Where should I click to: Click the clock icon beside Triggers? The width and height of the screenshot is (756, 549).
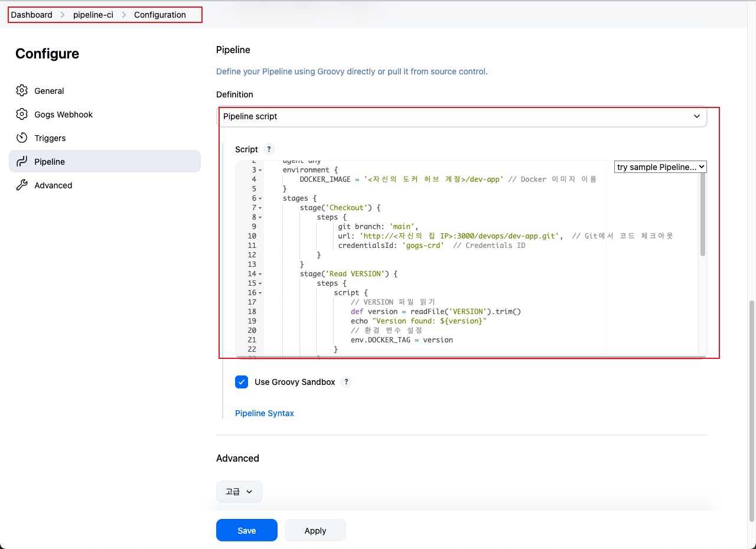coord(22,138)
